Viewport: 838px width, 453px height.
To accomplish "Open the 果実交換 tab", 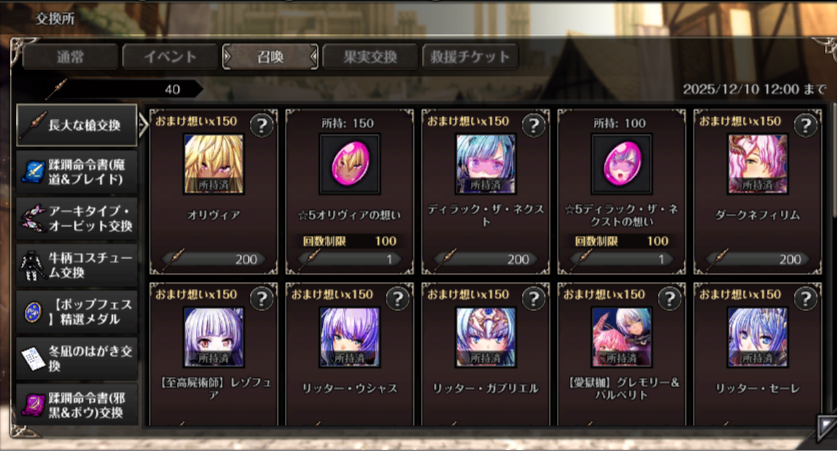I will click(x=370, y=57).
